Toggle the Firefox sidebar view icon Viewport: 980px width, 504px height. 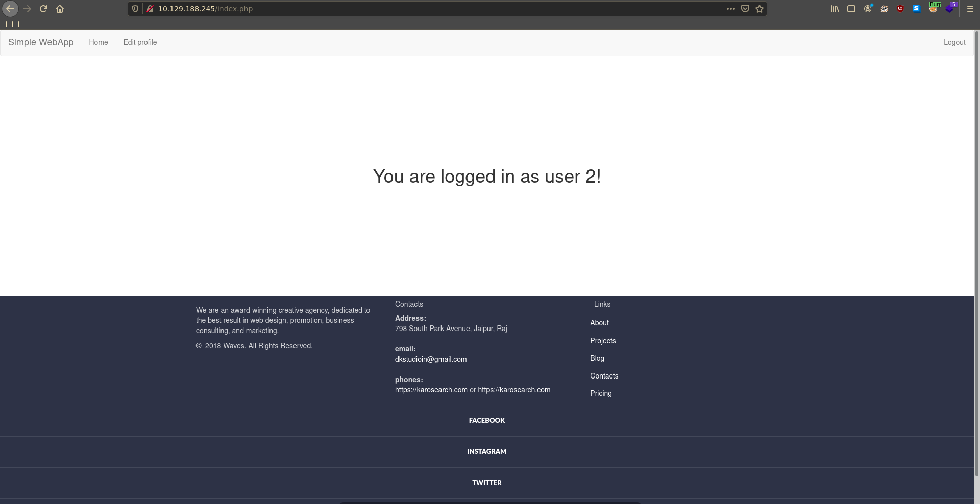tap(851, 9)
